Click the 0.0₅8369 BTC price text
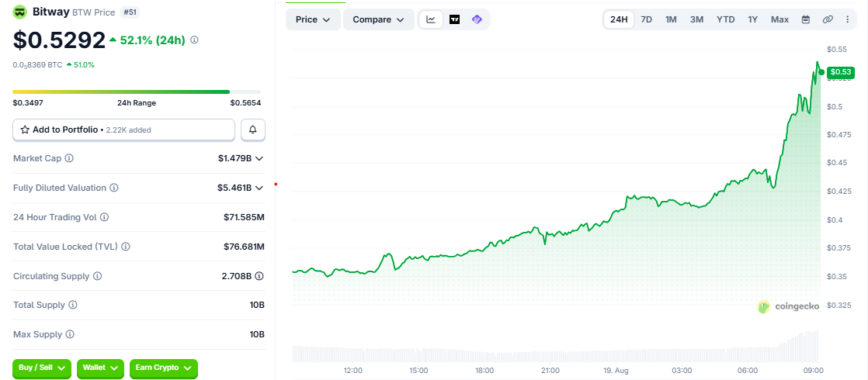This screenshot has width=868, height=380. pos(37,64)
